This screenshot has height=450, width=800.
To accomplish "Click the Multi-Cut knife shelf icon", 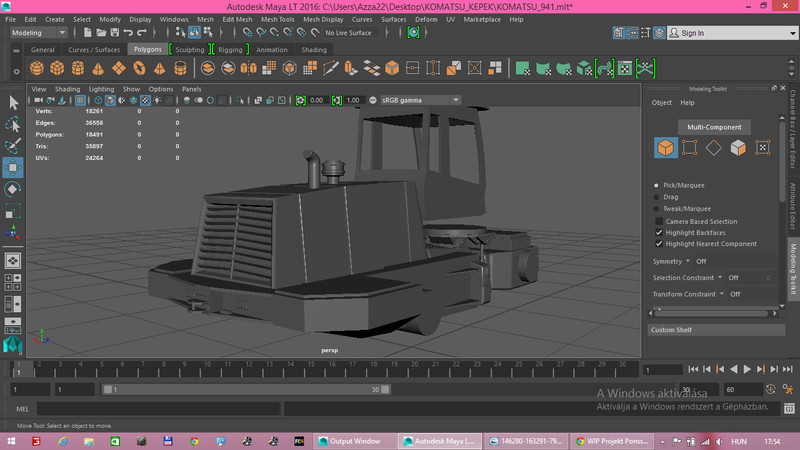I will pyautogui.click(x=331, y=68).
